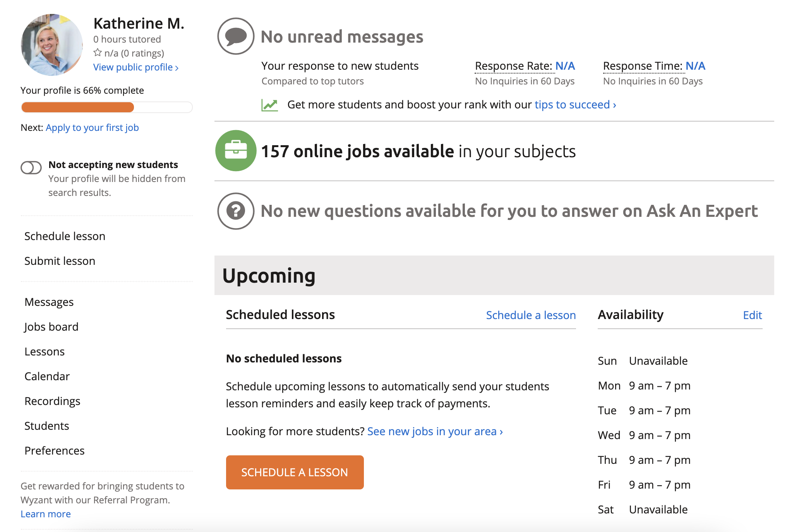799x532 pixels.
Task: Click Schedule a lesson link
Action: click(530, 315)
